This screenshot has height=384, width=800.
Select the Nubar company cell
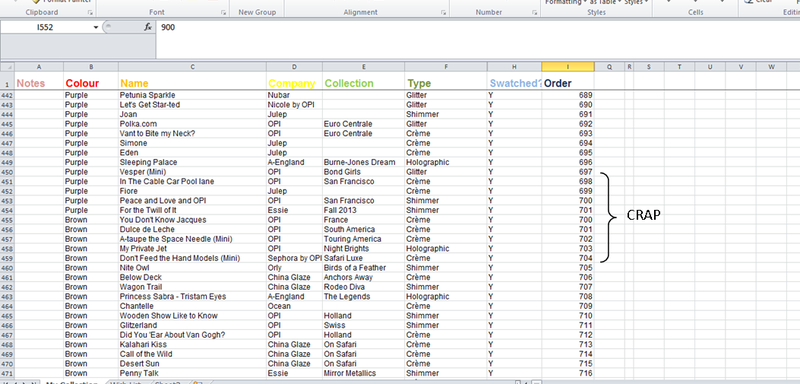(x=294, y=95)
